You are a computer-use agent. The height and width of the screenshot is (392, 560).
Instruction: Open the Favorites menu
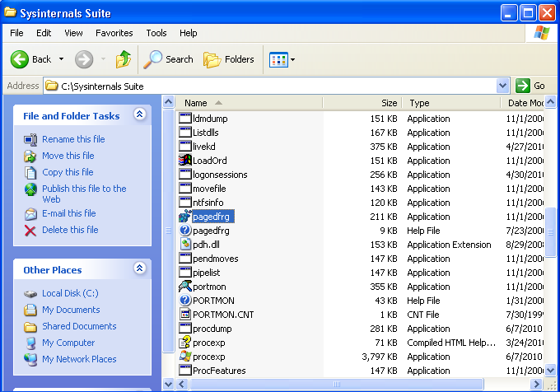pos(114,33)
